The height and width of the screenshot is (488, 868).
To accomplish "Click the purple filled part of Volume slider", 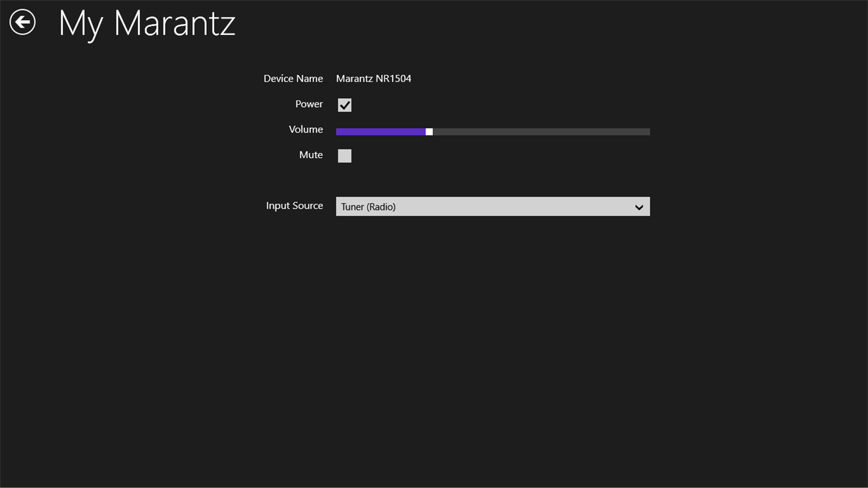I will pos(380,131).
